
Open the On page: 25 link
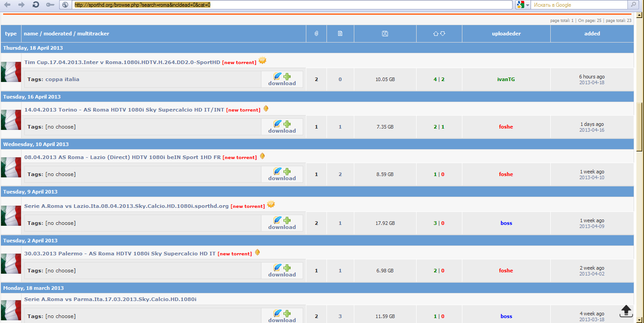point(590,21)
